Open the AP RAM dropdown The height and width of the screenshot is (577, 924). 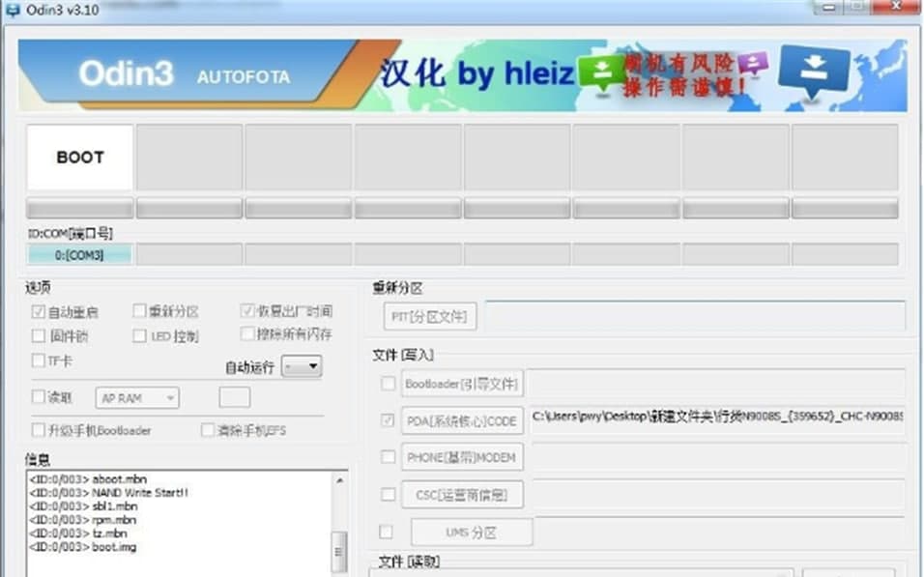pyautogui.click(x=137, y=398)
